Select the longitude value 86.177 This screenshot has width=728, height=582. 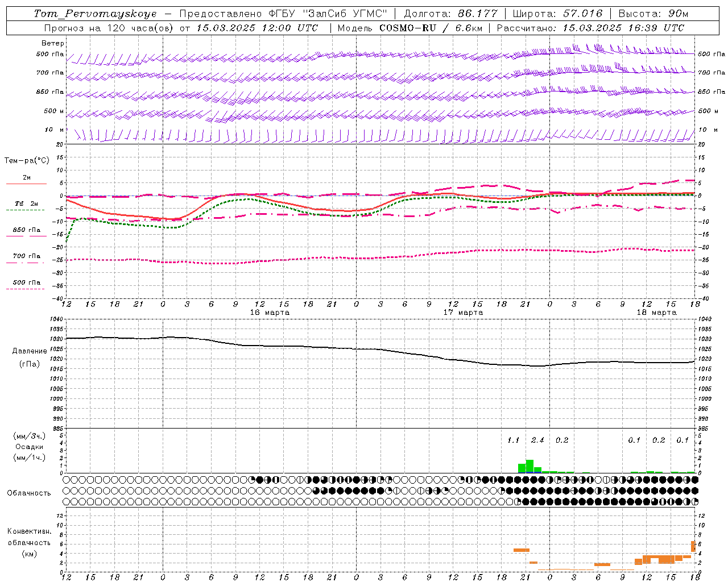pos(477,14)
